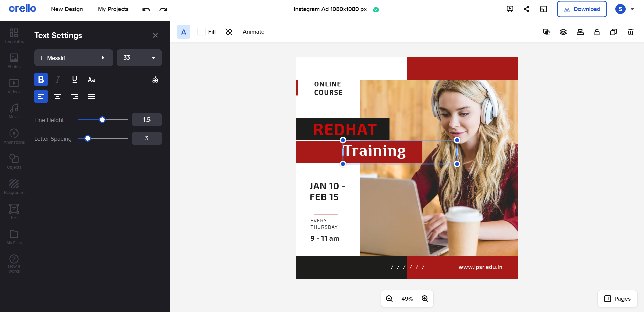Open the text color A button

pyautogui.click(x=184, y=32)
